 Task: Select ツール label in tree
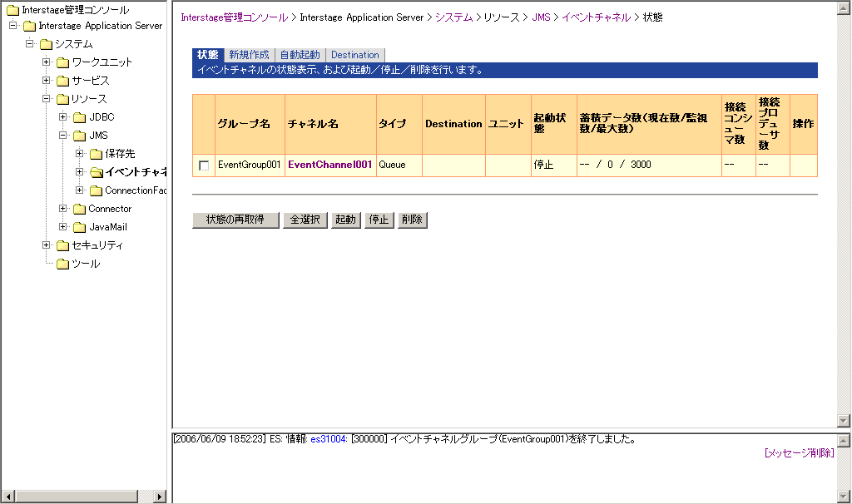point(86,264)
